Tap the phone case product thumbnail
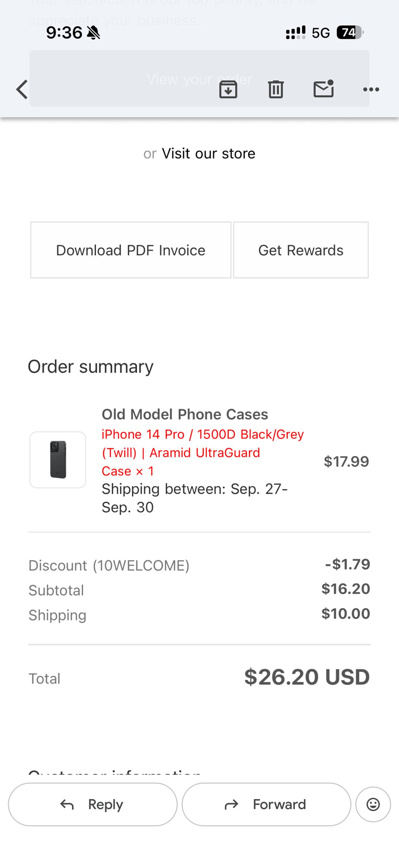Viewport: 399px width, 868px height. pos(58,460)
